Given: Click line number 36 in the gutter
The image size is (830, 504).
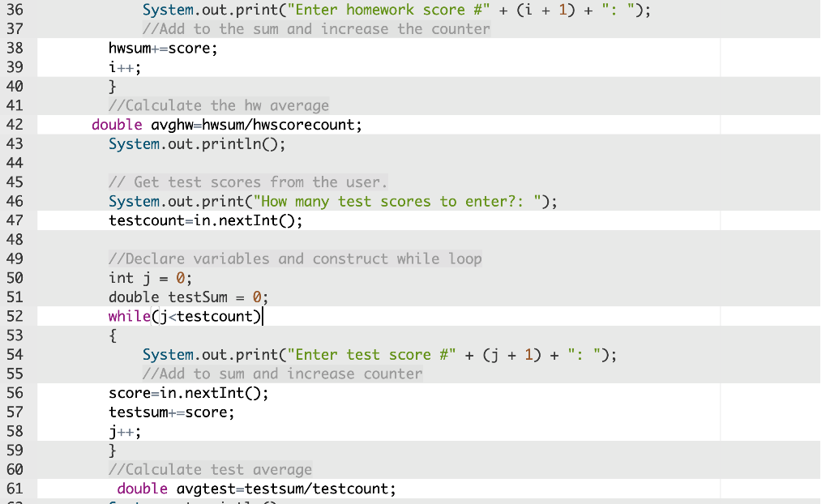Looking at the screenshot, I should coord(15,10).
